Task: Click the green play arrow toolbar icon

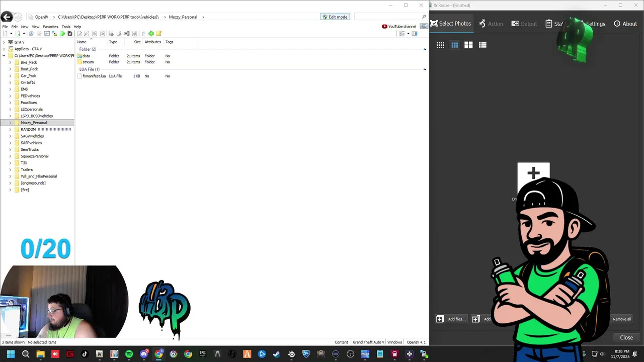Action: tap(62, 34)
